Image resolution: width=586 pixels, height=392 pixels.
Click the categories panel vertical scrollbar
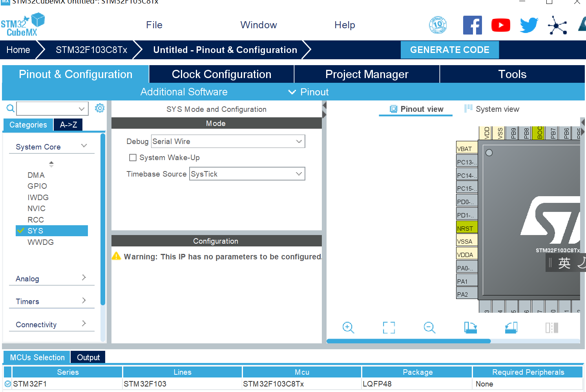click(x=103, y=219)
